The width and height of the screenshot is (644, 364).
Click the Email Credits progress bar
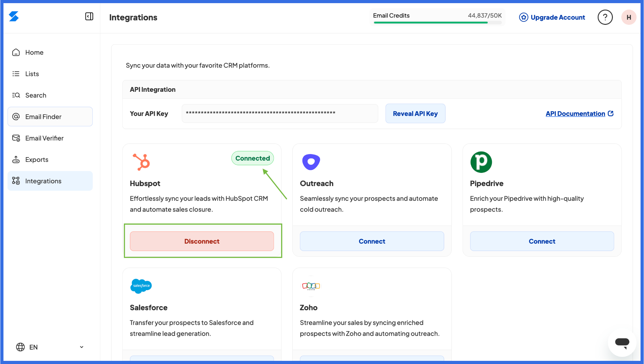[437, 23]
